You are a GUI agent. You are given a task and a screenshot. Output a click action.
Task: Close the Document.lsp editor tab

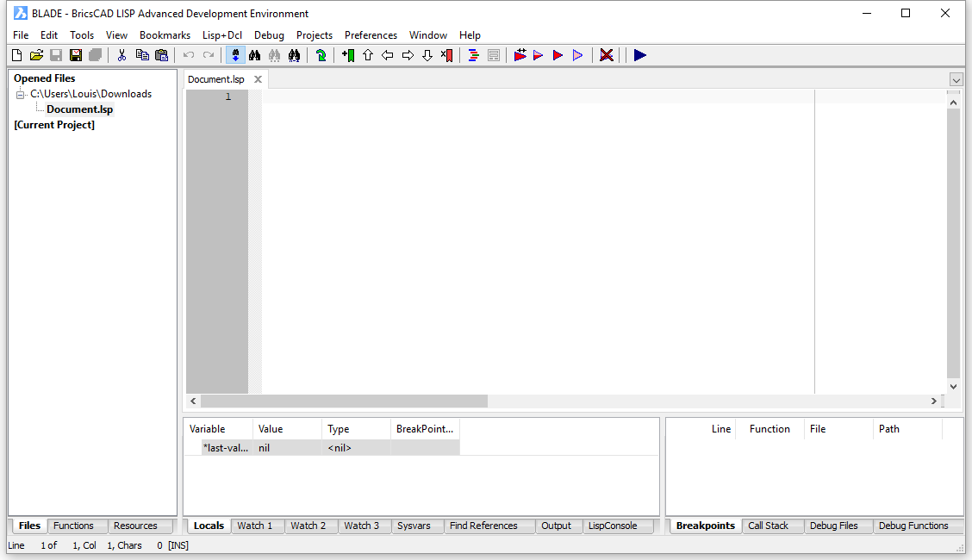[258, 79]
